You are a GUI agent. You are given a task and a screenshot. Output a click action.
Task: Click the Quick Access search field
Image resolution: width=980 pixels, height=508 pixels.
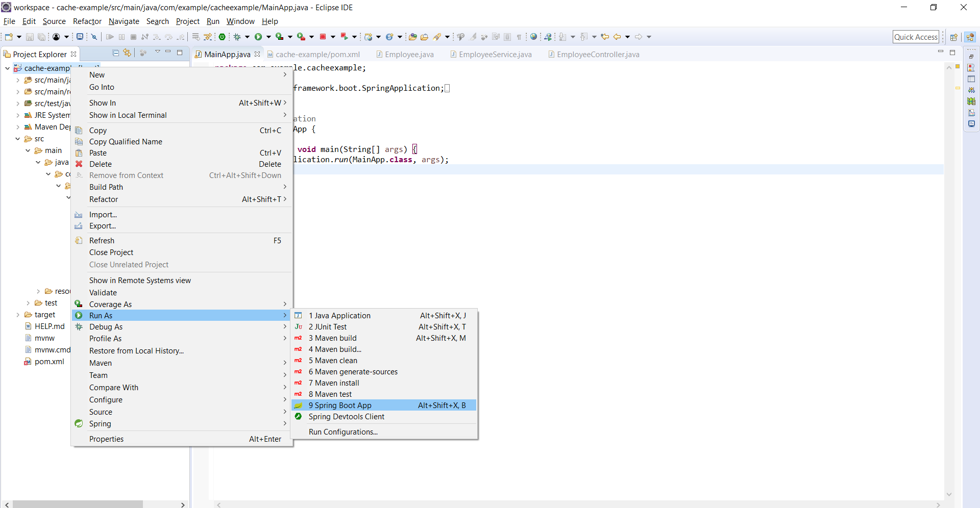pyautogui.click(x=916, y=37)
